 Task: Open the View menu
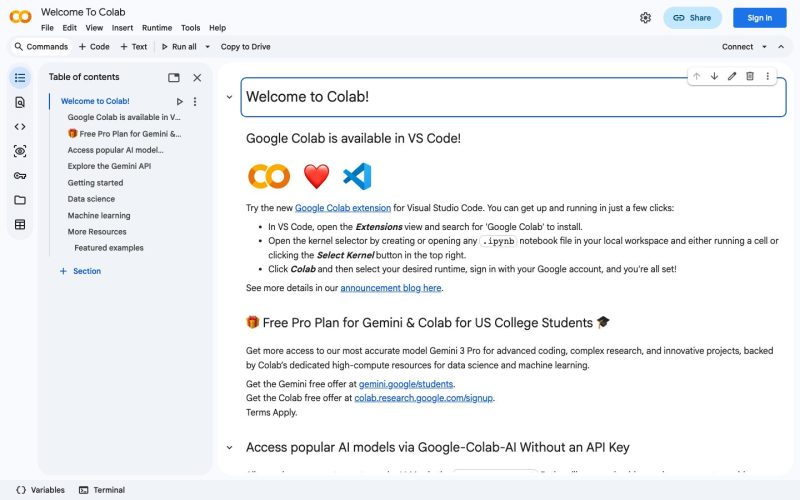point(94,28)
